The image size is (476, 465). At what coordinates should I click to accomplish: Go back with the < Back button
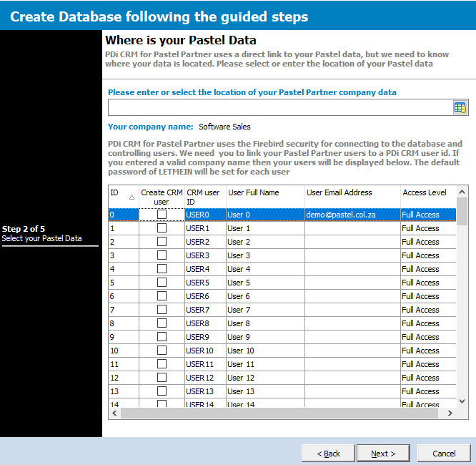click(328, 454)
